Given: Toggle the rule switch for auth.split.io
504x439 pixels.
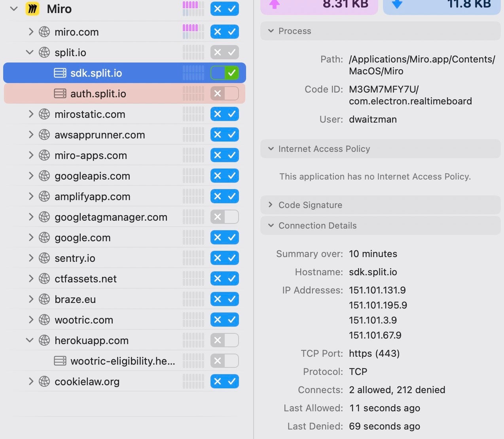Looking at the screenshot, I should (225, 93).
